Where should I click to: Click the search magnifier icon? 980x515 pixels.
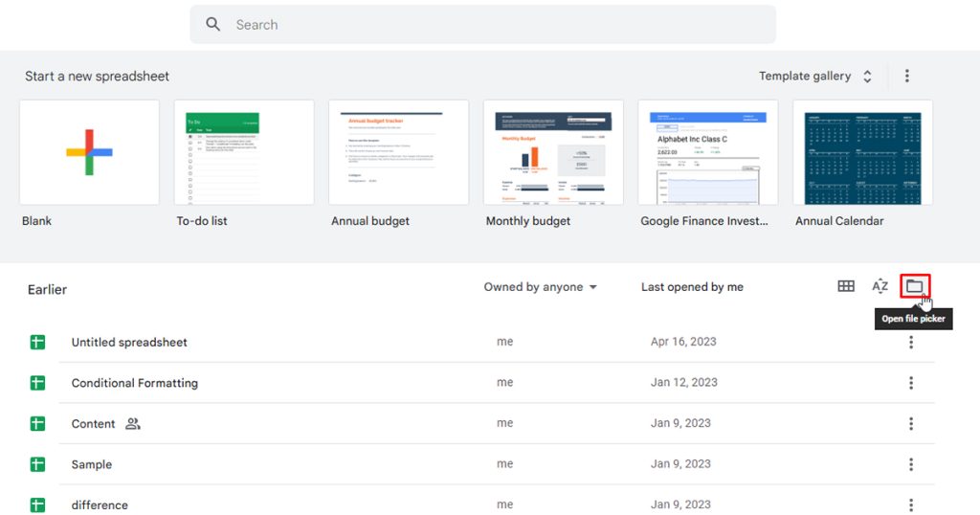click(x=213, y=25)
